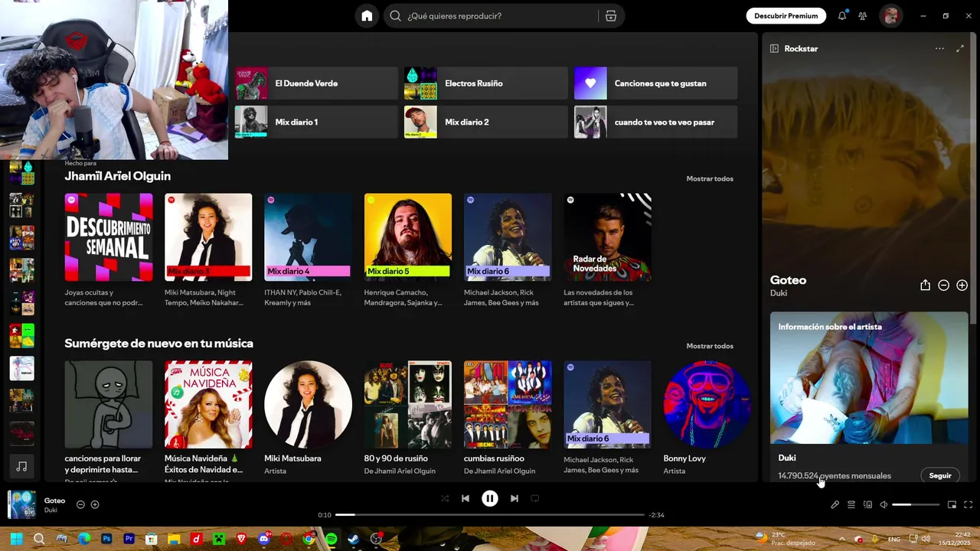Add Goteo to library in side panel
Image resolution: width=980 pixels, height=551 pixels.
962,285
